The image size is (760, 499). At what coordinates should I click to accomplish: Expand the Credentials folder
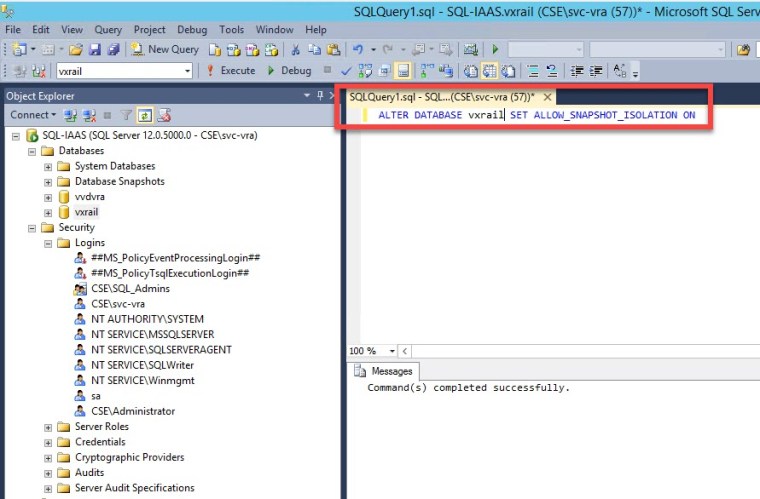48,443
